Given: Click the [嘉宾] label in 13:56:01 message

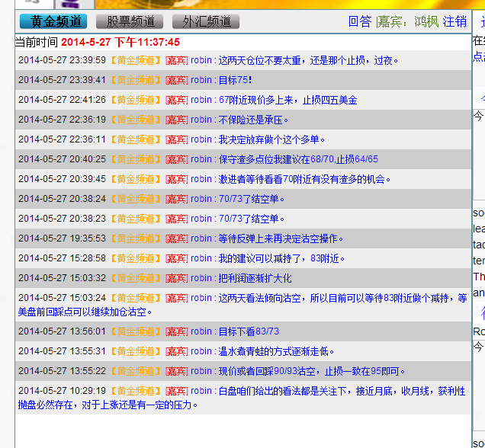Looking at the screenshot, I should click(176, 331).
